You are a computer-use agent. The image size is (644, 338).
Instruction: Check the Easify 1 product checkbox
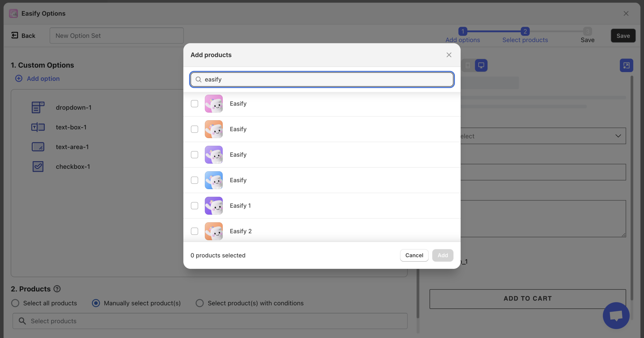pos(194,206)
